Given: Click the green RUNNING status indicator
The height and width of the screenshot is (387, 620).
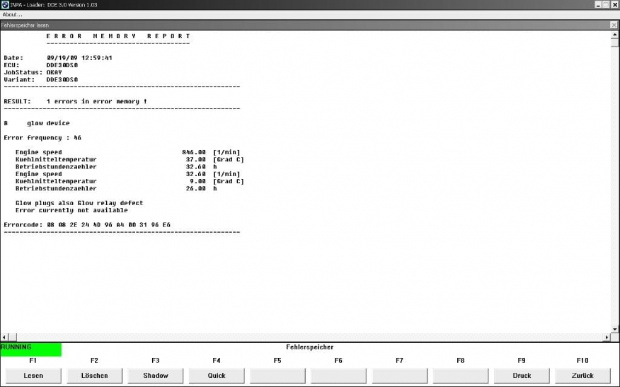Looking at the screenshot, I should pyautogui.click(x=31, y=350).
